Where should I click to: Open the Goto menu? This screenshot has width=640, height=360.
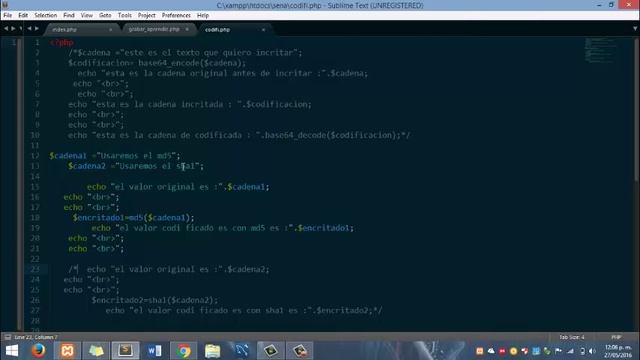(x=105, y=15)
